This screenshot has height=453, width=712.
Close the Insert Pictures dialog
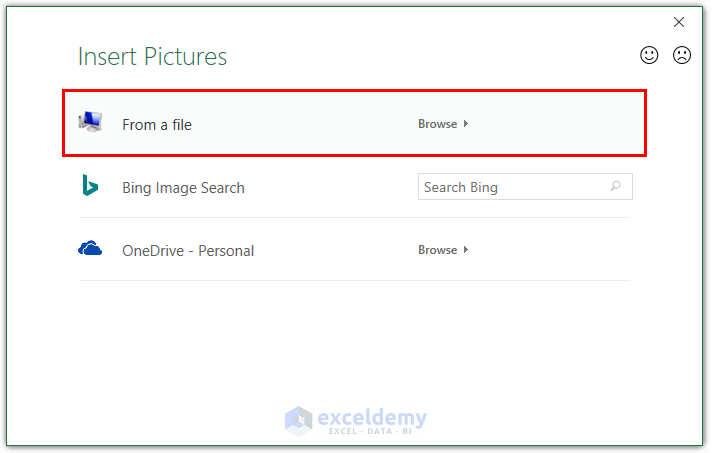coord(679,22)
